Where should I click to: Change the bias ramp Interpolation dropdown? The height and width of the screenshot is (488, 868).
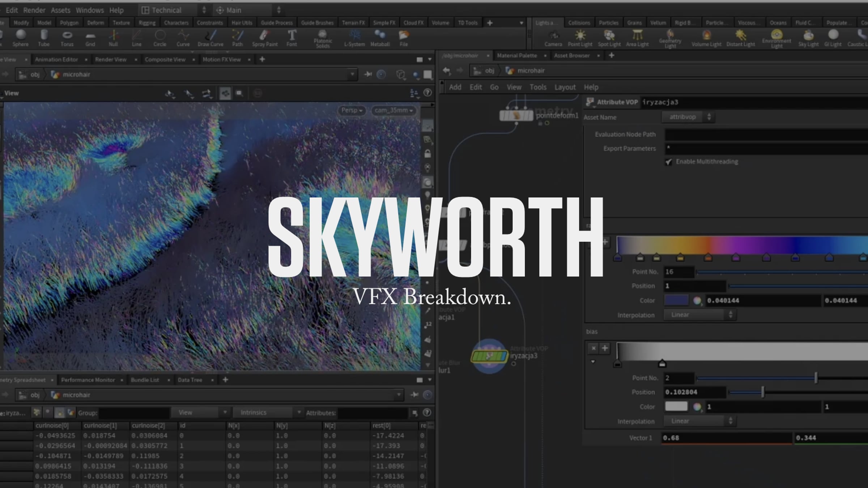[700, 421]
